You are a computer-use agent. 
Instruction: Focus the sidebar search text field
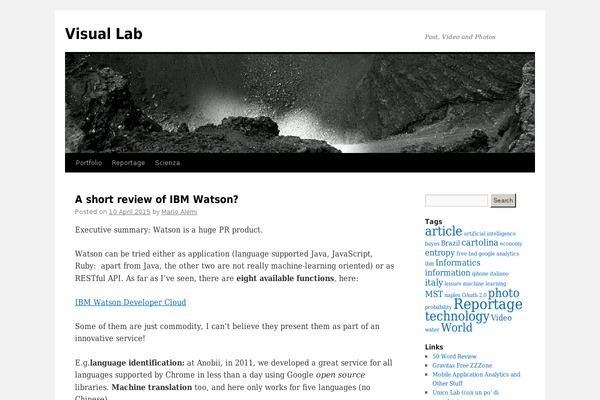456,200
